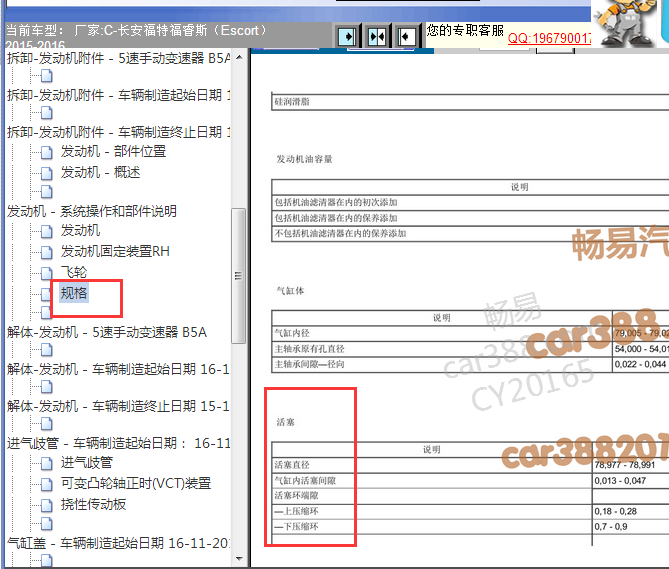Click the 气缸内径 table cell
Viewport: 669px width, 569px height.
(442, 333)
